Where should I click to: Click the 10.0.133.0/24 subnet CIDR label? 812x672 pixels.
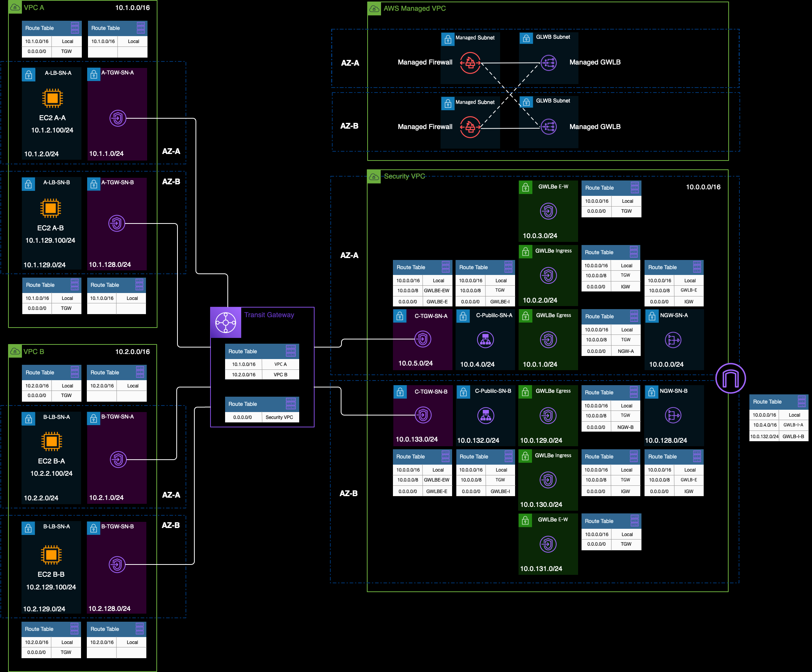point(416,439)
